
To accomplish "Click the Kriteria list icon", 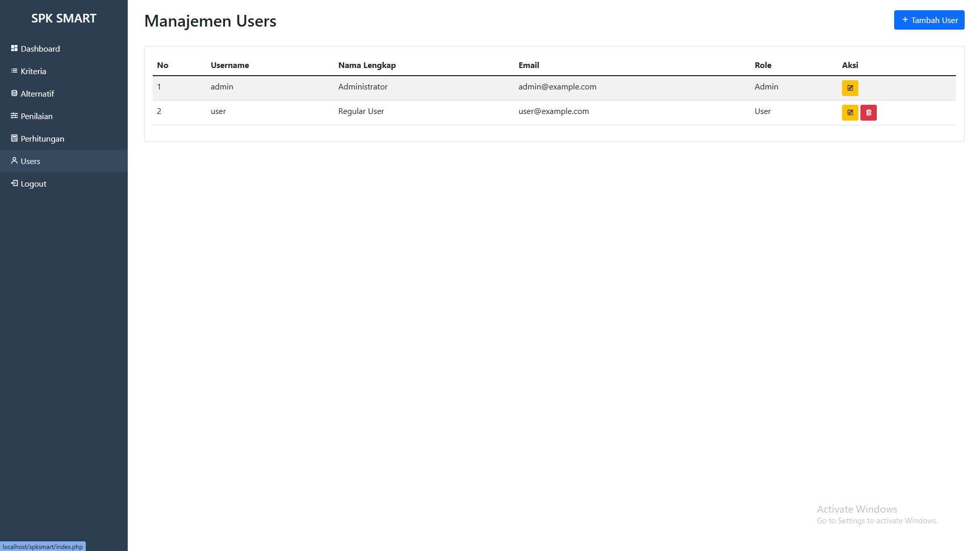I will (x=14, y=71).
